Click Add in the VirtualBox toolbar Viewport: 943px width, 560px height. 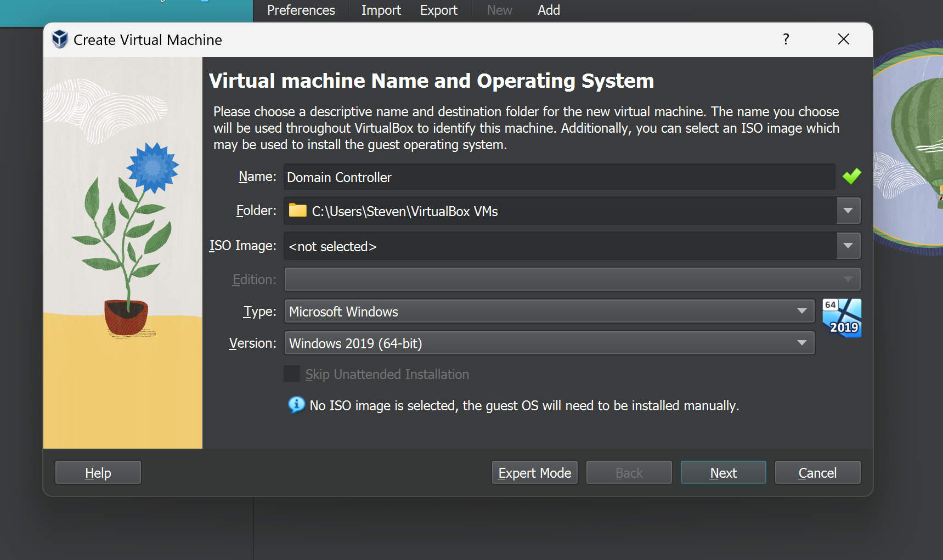pos(549,10)
